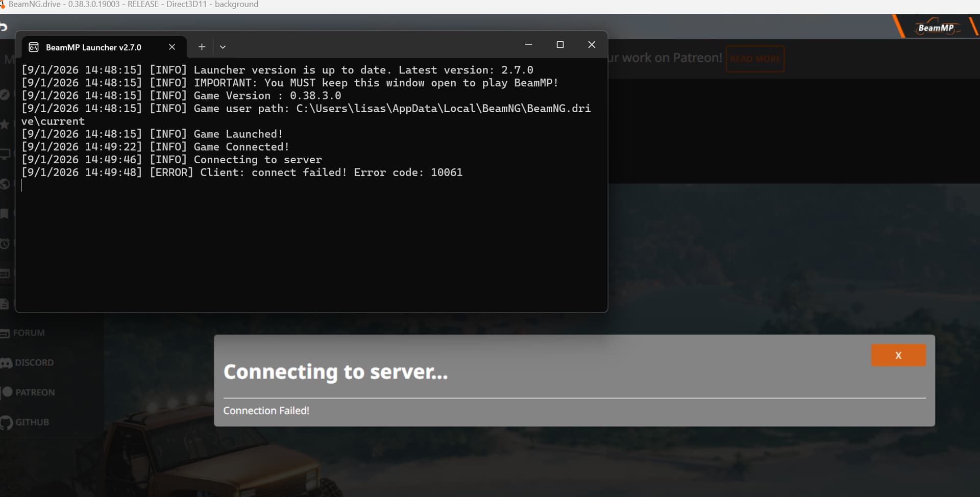Click the star favorites icon in sidebar
Image resolution: width=980 pixels, height=497 pixels.
5,125
